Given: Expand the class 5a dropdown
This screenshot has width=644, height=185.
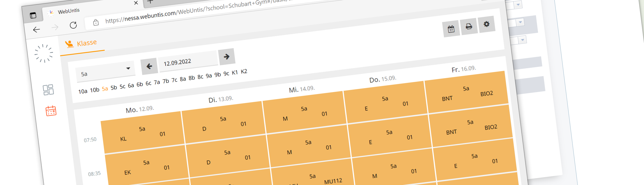Looking at the screenshot, I should [x=106, y=72].
